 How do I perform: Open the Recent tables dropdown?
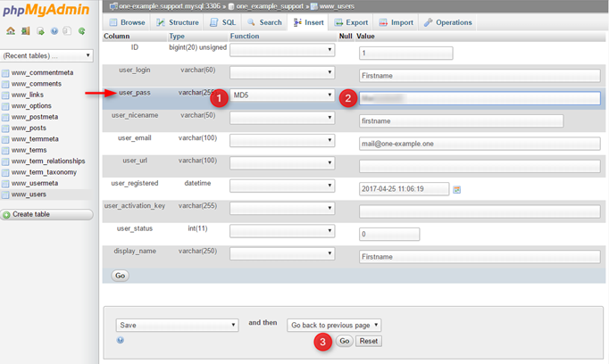coord(47,55)
